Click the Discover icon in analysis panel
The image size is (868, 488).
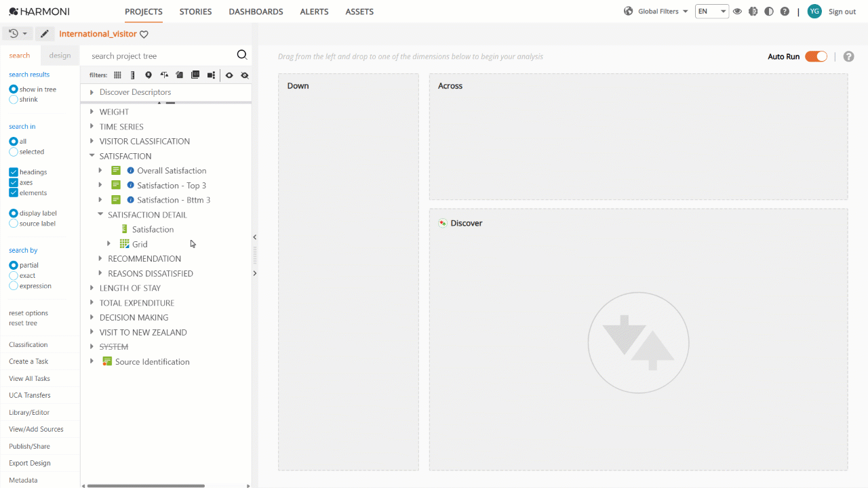coord(443,223)
